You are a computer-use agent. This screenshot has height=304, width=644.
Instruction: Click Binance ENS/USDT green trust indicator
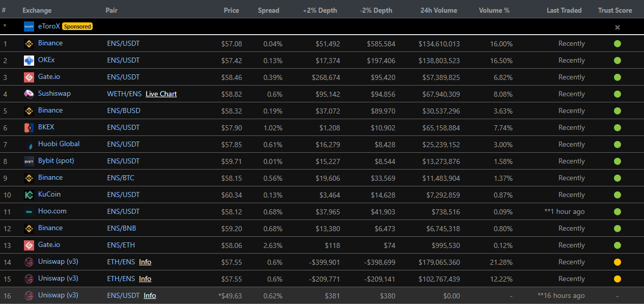pyautogui.click(x=617, y=44)
